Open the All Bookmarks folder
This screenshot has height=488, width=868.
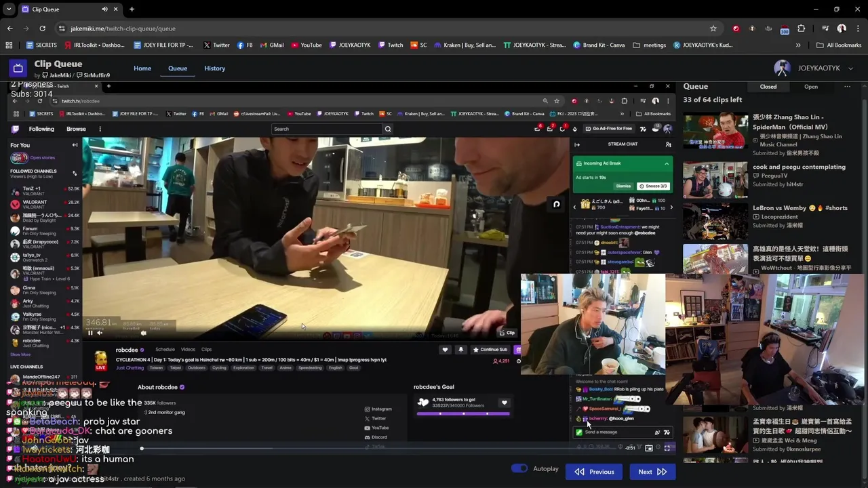[839, 45]
